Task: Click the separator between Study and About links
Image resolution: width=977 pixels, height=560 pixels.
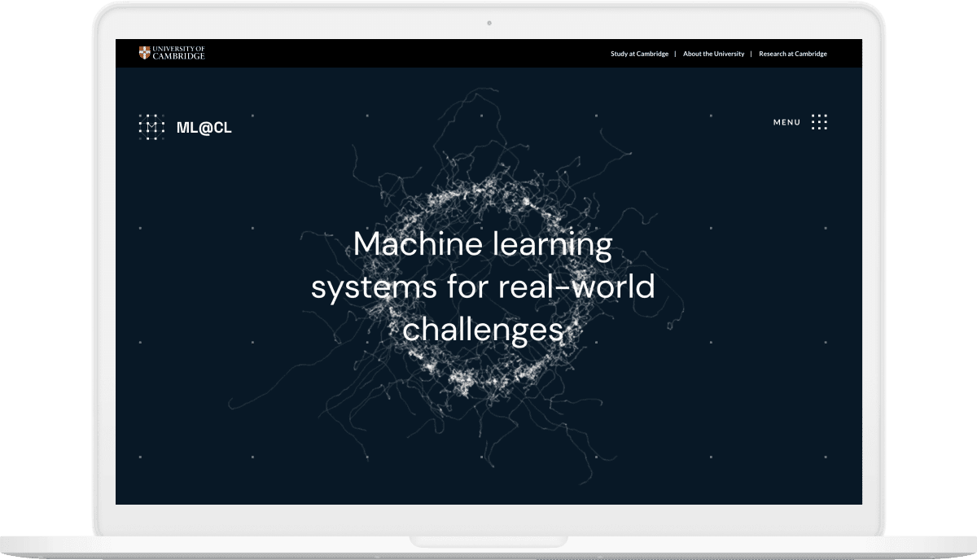Action: [676, 54]
